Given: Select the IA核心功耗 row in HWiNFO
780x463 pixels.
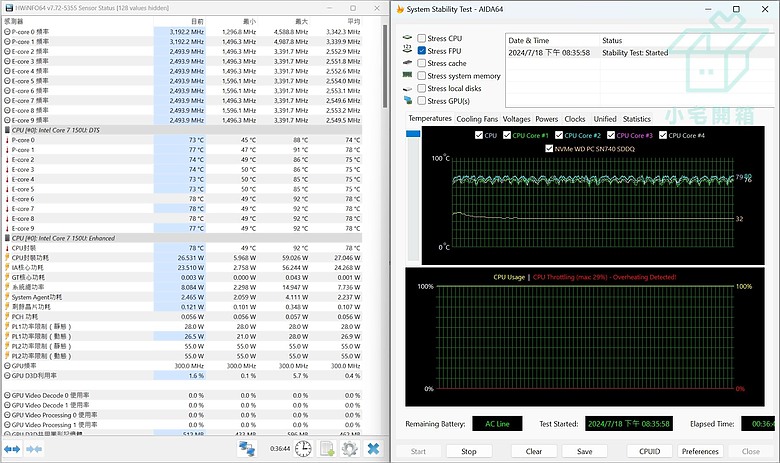Looking at the screenshot, I should tap(183, 268).
